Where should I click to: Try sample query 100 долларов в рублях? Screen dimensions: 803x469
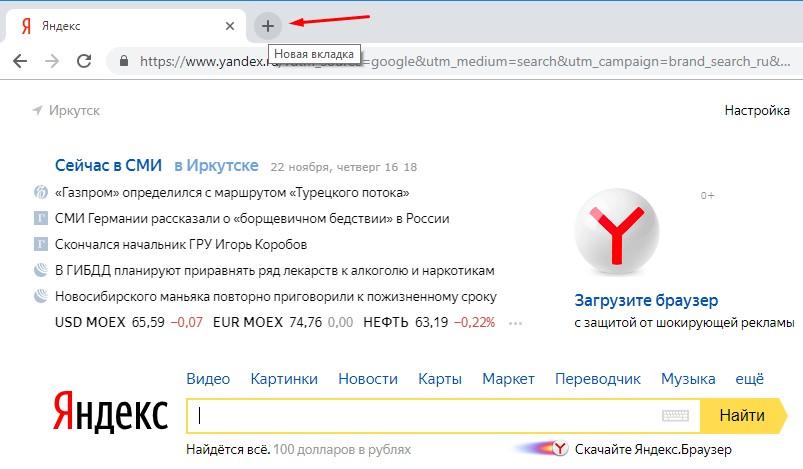click(342, 450)
